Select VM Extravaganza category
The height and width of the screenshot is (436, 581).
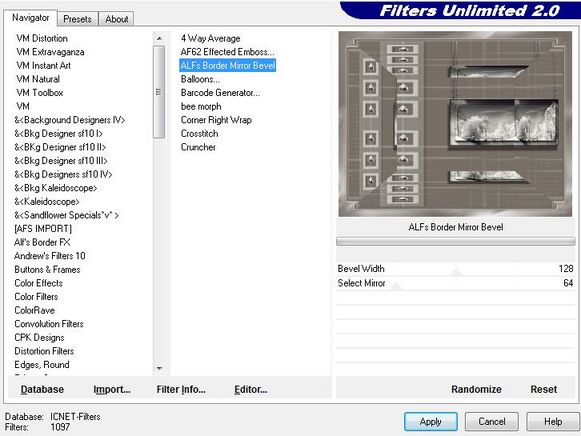(50, 52)
